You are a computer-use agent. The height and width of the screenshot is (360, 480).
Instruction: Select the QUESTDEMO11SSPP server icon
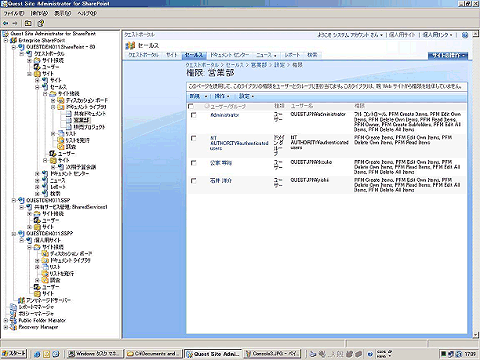pos(22,234)
